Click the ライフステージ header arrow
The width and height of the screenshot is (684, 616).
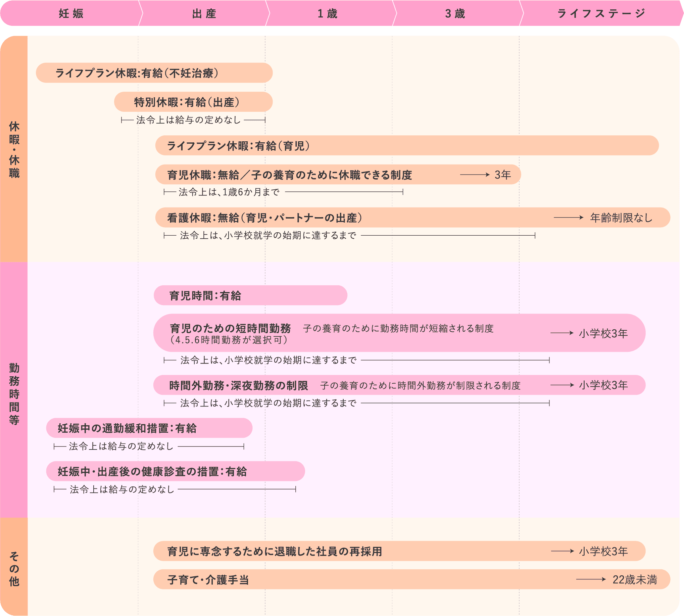[601, 13]
